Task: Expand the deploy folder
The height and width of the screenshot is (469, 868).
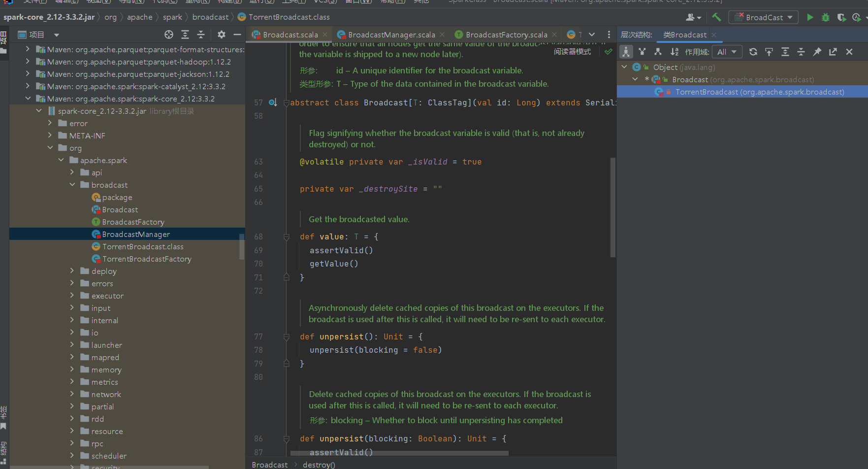Action: click(72, 271)
